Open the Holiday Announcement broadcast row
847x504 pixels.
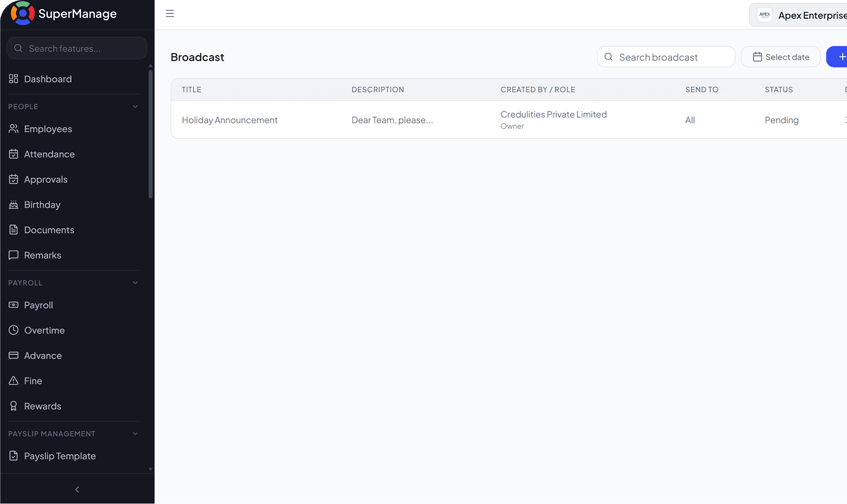point(509,120)
